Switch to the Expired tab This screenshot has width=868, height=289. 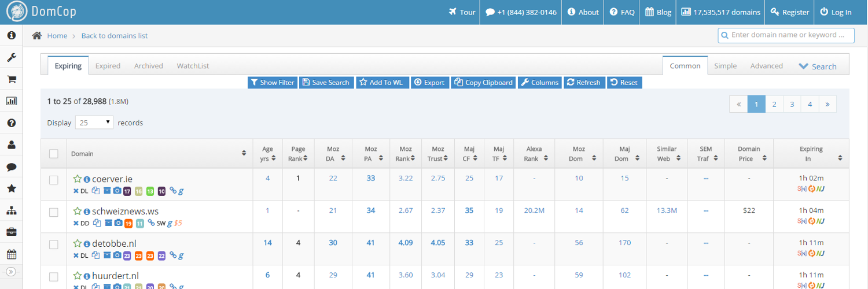[x=108, y=66]
